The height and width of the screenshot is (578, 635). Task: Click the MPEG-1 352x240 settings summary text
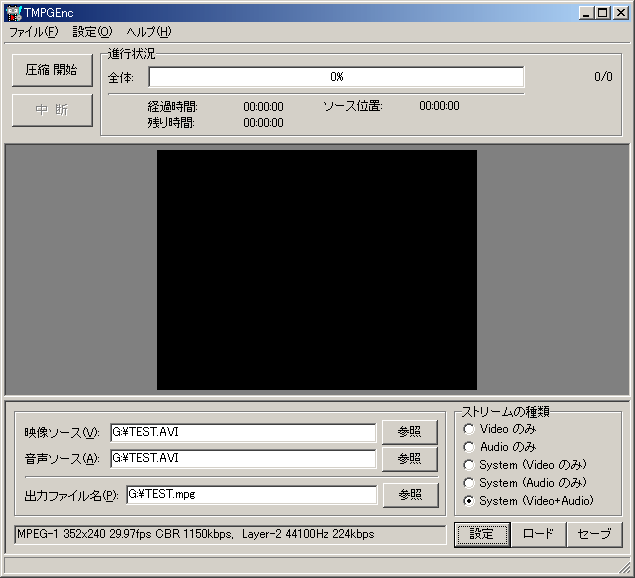196,534
